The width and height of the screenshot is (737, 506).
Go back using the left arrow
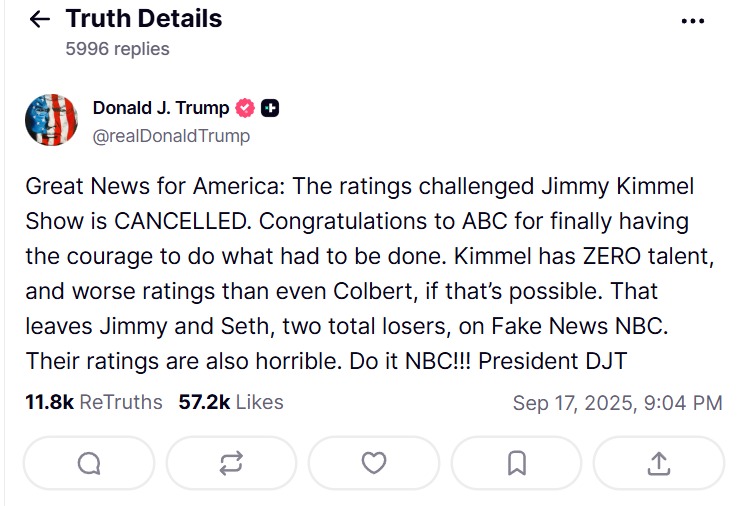[x=40, y=19]
